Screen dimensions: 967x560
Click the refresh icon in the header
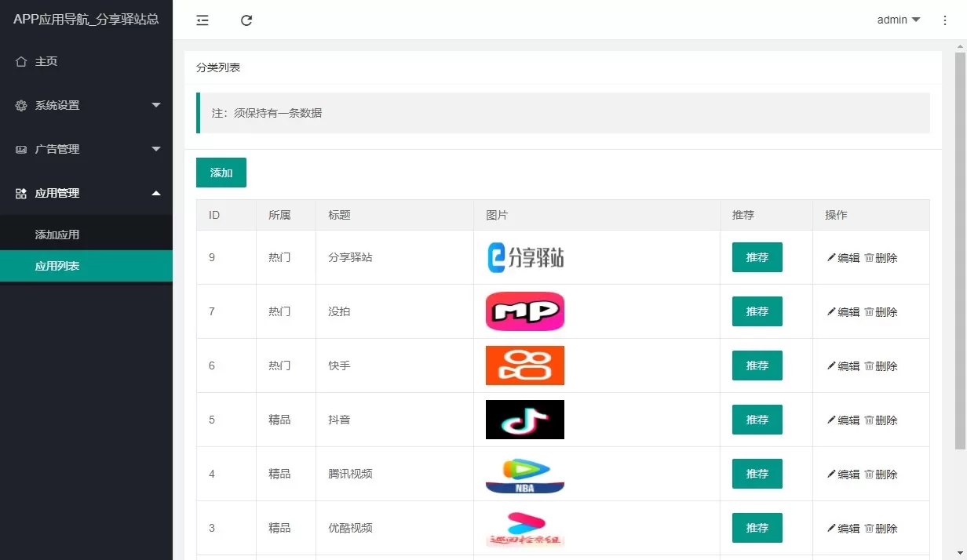point(246,20)
